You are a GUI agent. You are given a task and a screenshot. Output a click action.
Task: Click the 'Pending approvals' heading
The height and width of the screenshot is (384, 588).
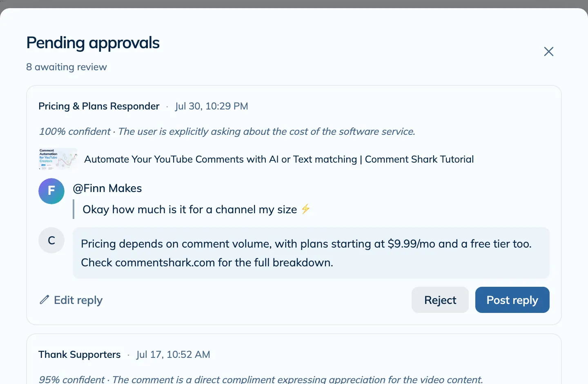pos(93,43)
